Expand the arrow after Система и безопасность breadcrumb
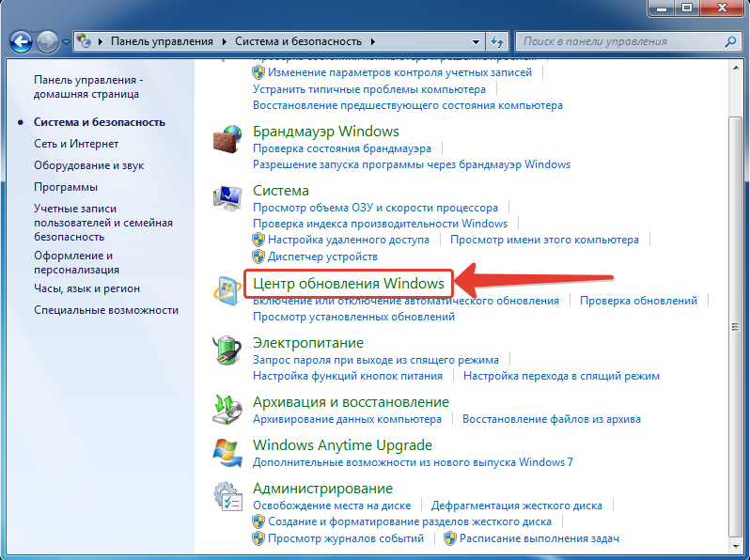The width and height of the screenshot is (750, 560). point(372,41)
